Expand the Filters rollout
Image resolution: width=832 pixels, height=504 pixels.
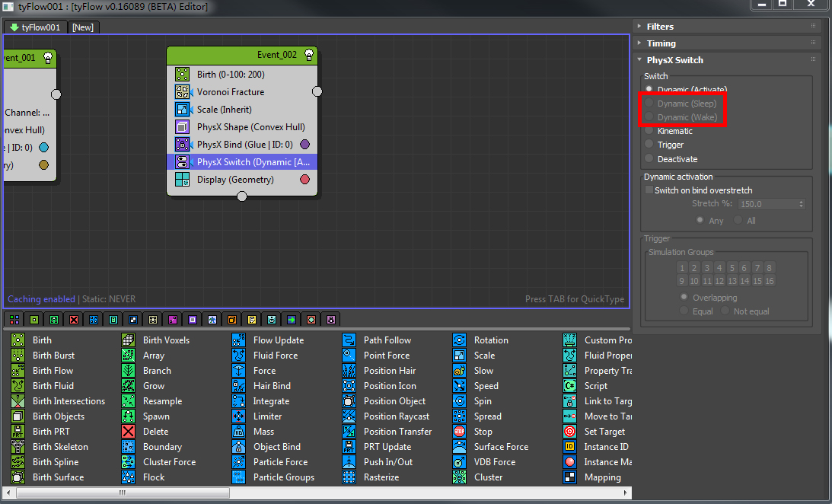pyautogui.click(x=660, y=27)
